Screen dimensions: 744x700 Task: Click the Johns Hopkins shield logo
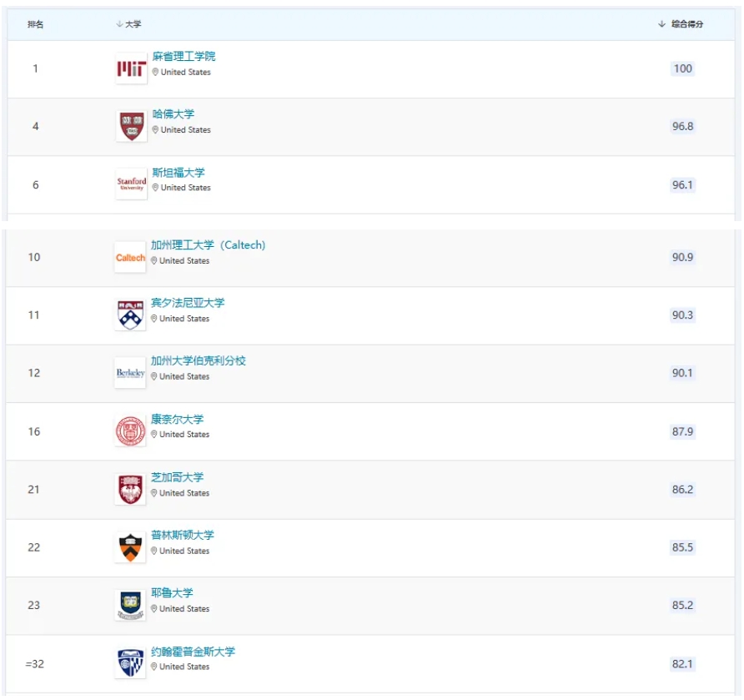pyautogui.click(x=130, y=663)
